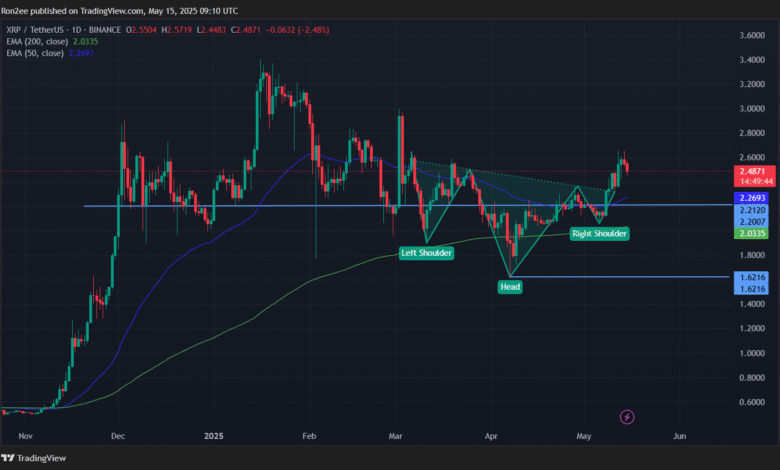Click the 'Head' pattern label
Image resolution: width=780 pixels, height=470 pixels.
[x=510, y=287]
